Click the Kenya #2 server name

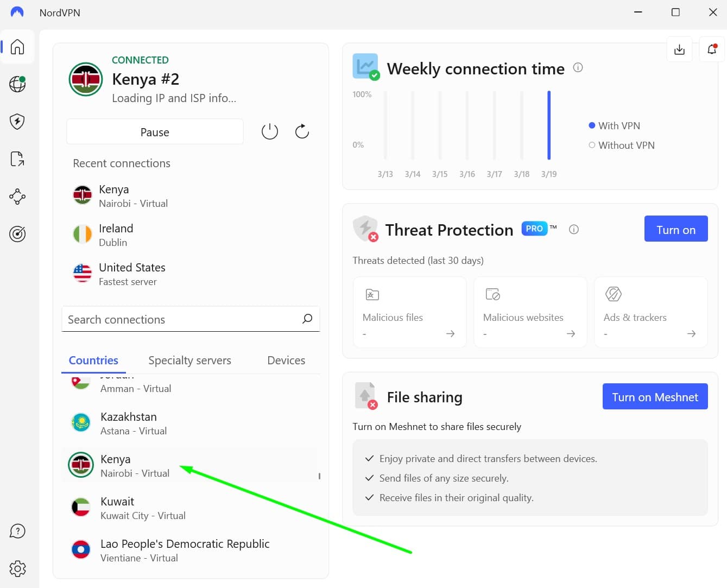(x=146, y=79)
